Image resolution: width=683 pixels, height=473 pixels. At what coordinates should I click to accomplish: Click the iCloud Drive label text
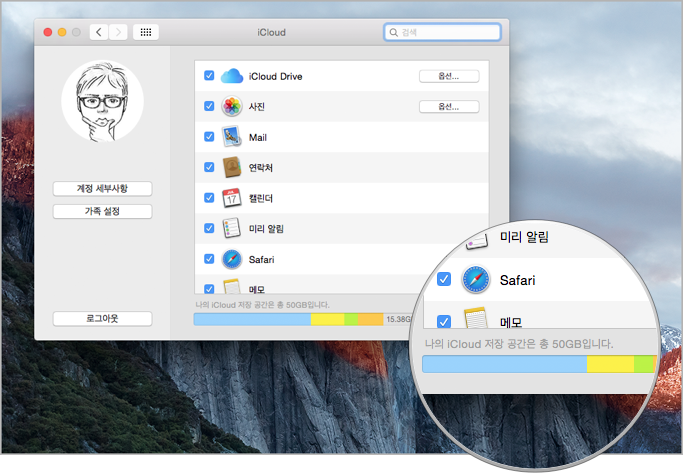pyautogui.click(x=275, y=76)
